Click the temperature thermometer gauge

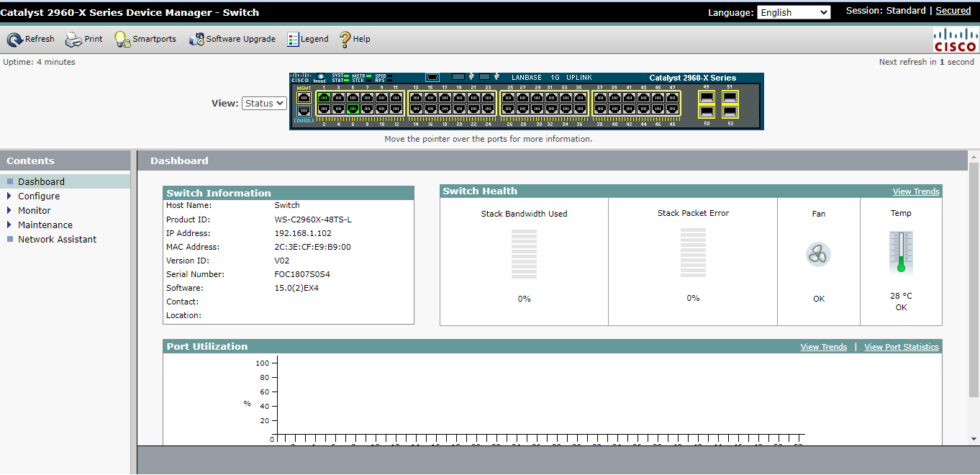pos(901,253)
